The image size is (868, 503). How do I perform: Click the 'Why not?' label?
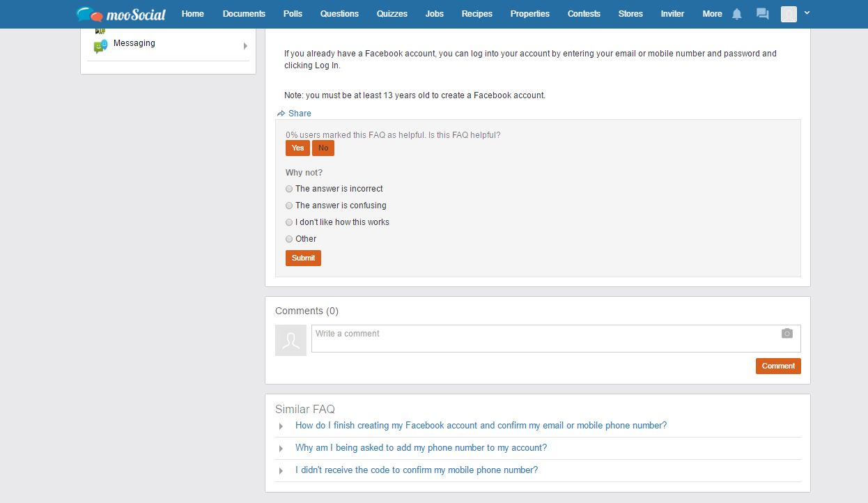click(304, 173)
